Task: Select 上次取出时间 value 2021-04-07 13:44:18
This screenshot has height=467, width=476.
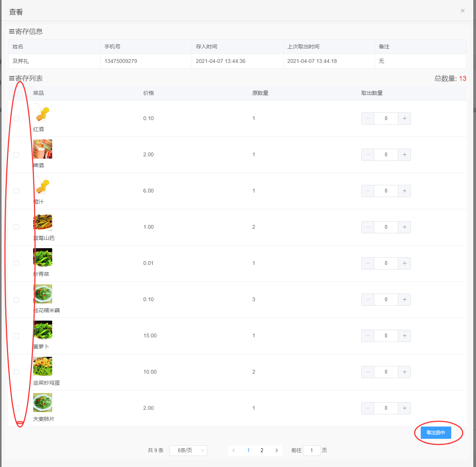Action: 312,61
